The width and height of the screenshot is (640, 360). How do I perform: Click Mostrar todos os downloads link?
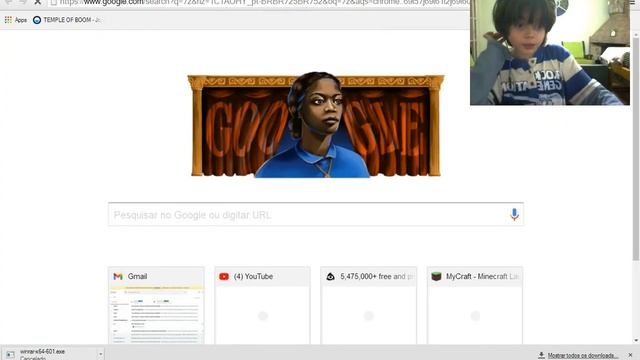click(582, 356)
